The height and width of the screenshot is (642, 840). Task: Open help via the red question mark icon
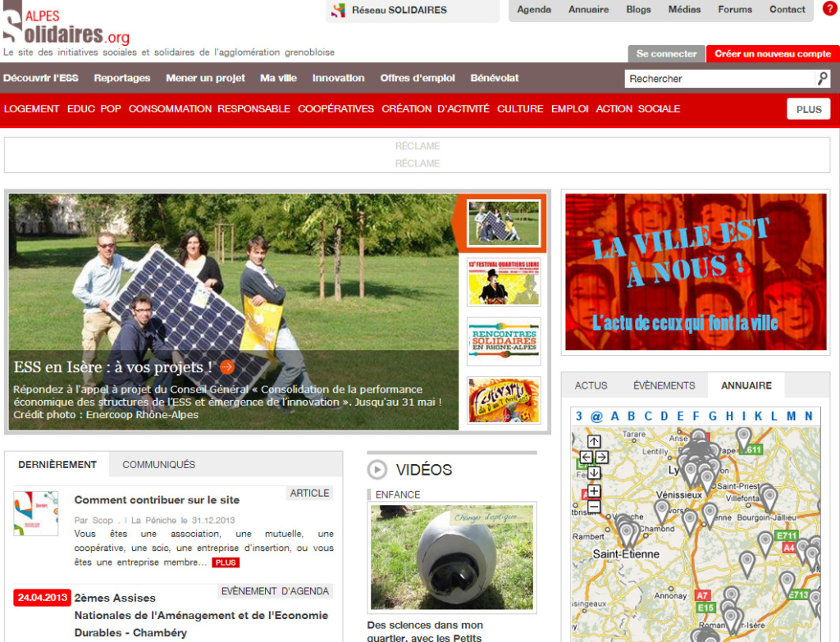(830, 9)
